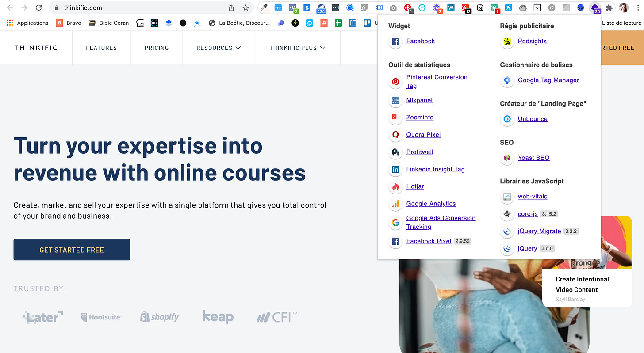Open the Create Intentional Video Content card
644x353 pixels.
[x=587, y=262]
